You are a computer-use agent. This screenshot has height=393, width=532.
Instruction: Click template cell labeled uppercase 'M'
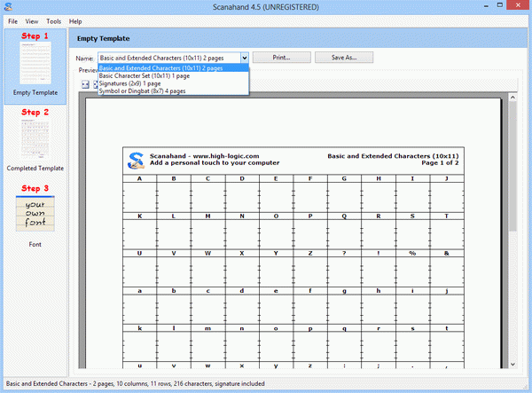tap(208, 231)
